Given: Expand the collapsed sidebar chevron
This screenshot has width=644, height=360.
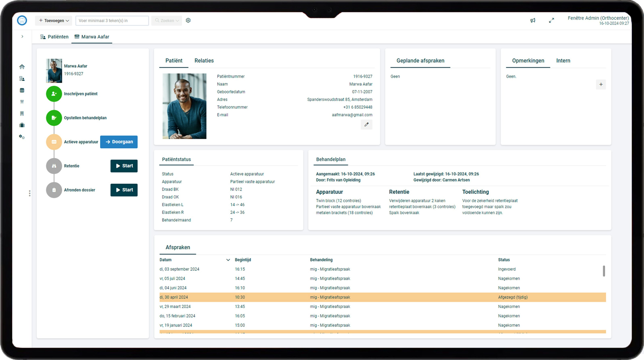Looking at the screenshot, I should pyautogui.click(x=22, y=37).
